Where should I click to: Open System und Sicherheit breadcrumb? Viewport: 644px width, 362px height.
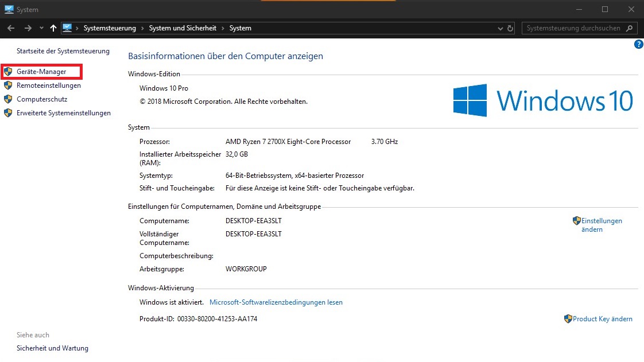pos(183,28)
